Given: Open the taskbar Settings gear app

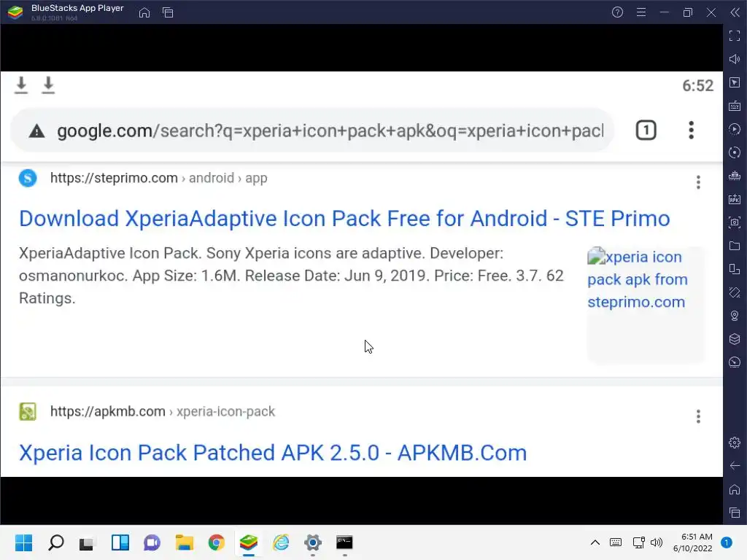Looking at the screenshot, I should pos(313,542).
